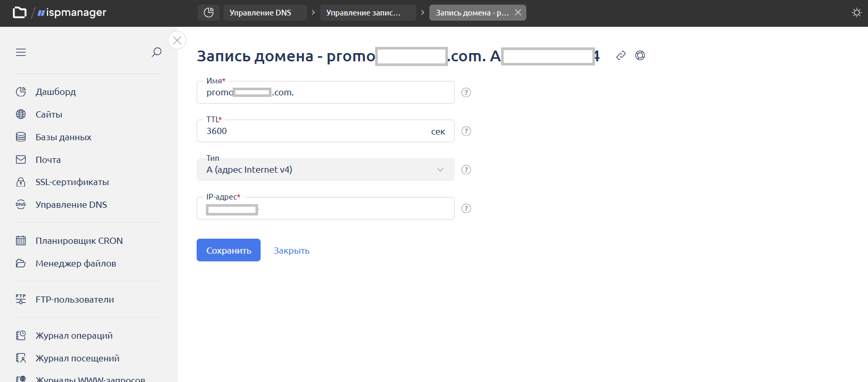Click help icon next to the Имя field
Viewport: 868px width, 382px height.
tap(466, 92)
